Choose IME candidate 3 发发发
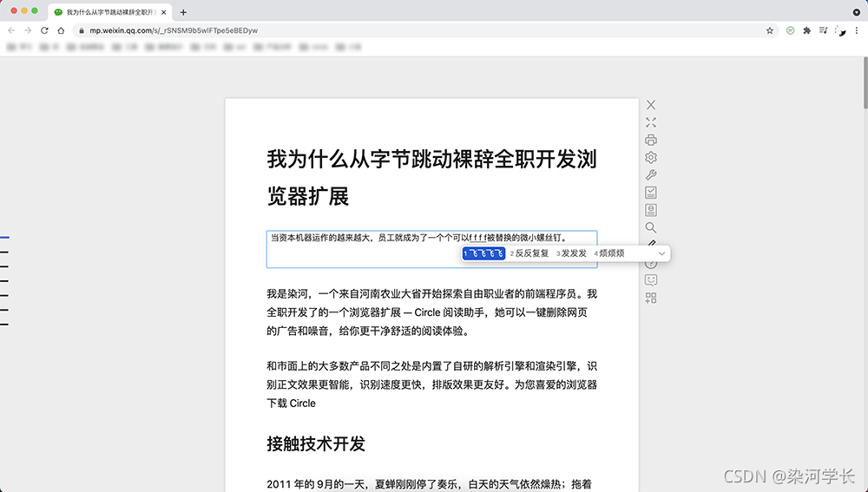868x492 pixels. pos(571,253)
